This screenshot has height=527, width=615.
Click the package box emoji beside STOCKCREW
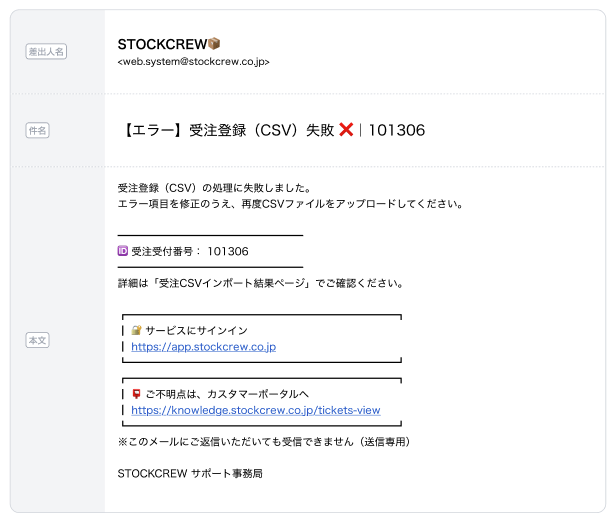[214, 44]
